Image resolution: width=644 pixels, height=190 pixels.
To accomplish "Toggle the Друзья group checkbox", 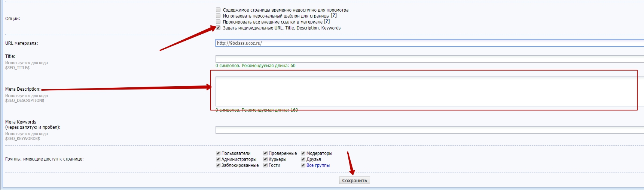I will [x=303, y=159].
